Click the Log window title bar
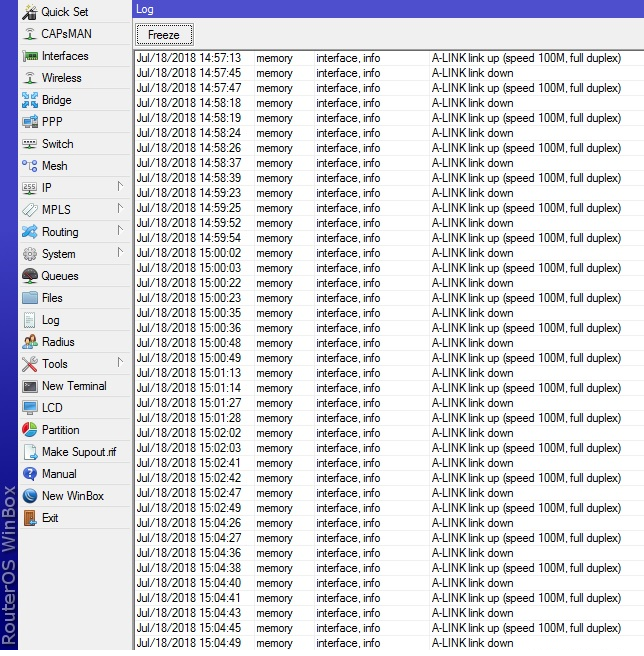Image resolution: width=644 pixels, height=656 pixels. (x=388, y=9)
